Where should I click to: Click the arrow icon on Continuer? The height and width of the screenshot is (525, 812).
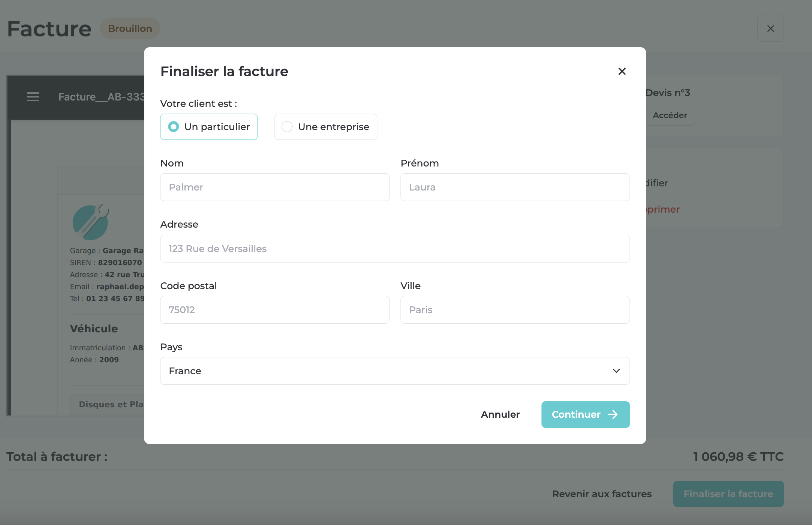tap(613, 414)
